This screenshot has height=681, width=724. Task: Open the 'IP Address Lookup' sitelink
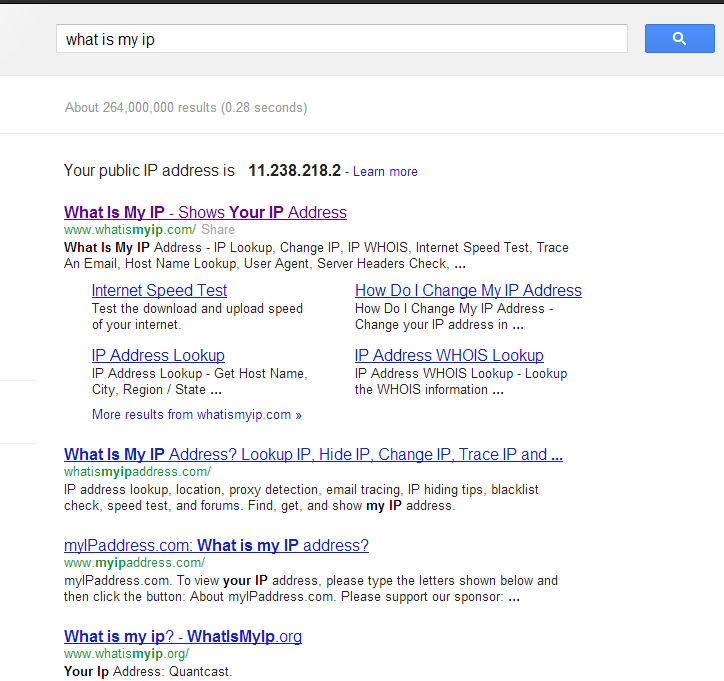tap(158, 355)
